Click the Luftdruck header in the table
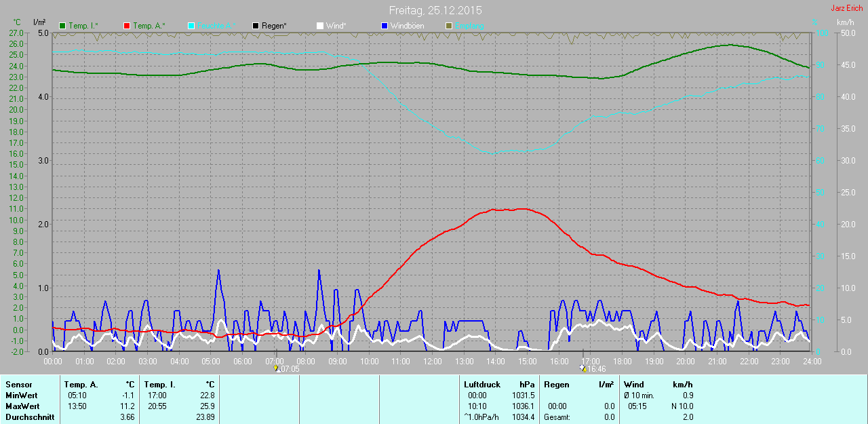The height and width of the screenshot is (424, 868). coord(481,385)
